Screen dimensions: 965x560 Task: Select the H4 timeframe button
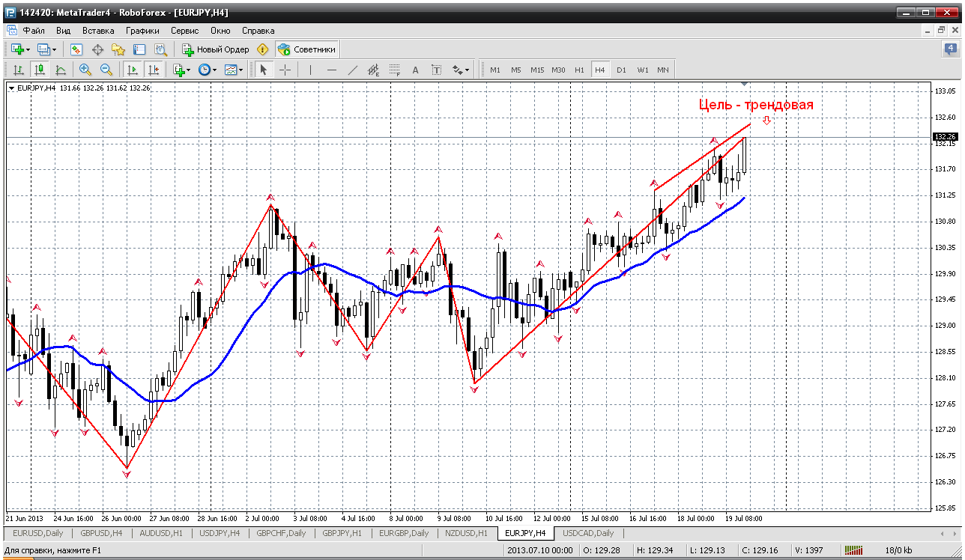[x=600, y=70]
